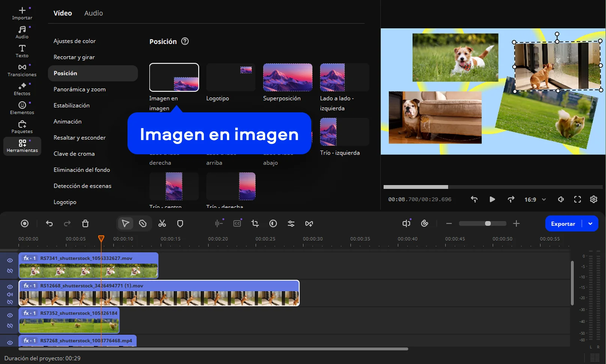
Task: Hide the RS7341 track with eye icon
Action: (x=10, y=260)
